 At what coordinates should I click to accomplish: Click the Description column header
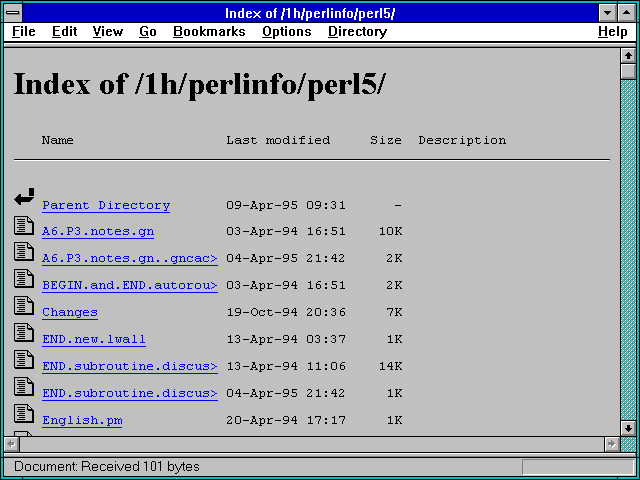pos(462,141)
